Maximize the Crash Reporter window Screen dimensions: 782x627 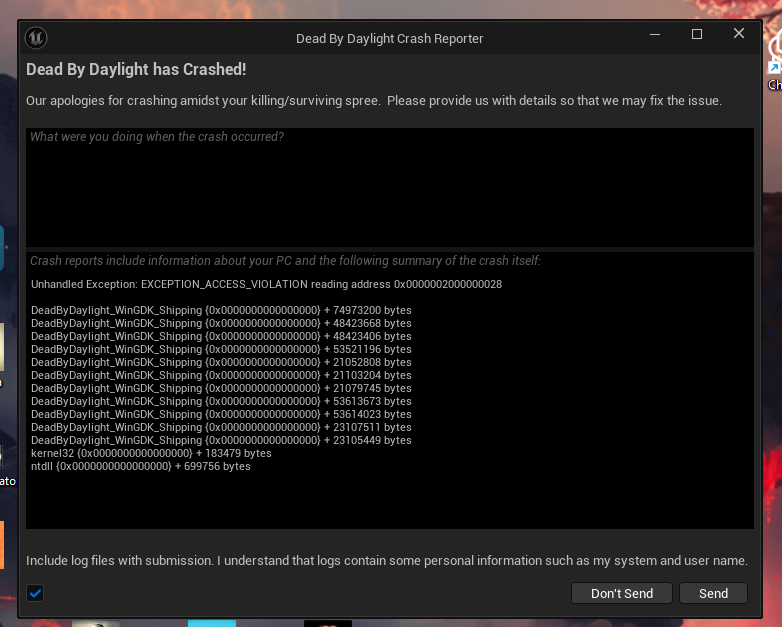pyautogui.click(x=697, y=34)
